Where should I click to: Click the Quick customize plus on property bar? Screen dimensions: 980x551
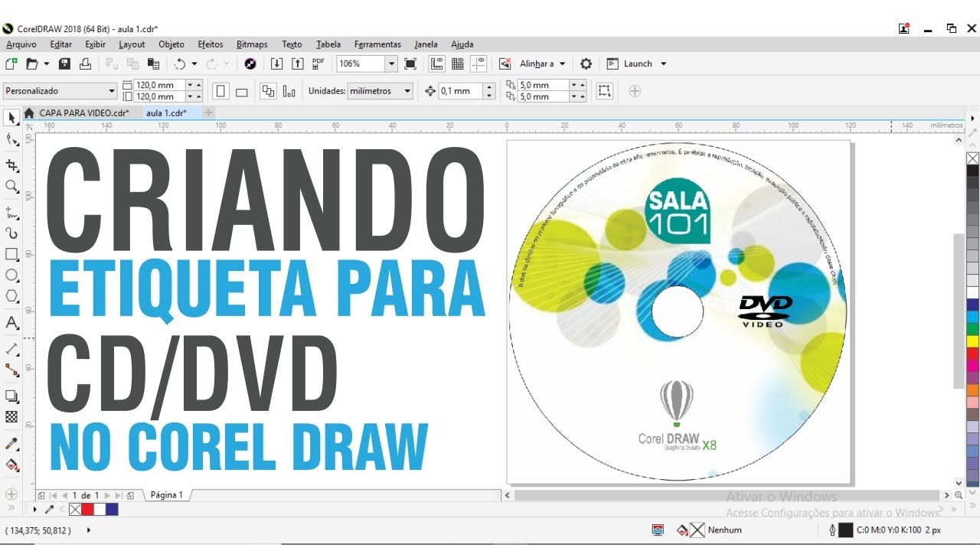coord(635,91)
